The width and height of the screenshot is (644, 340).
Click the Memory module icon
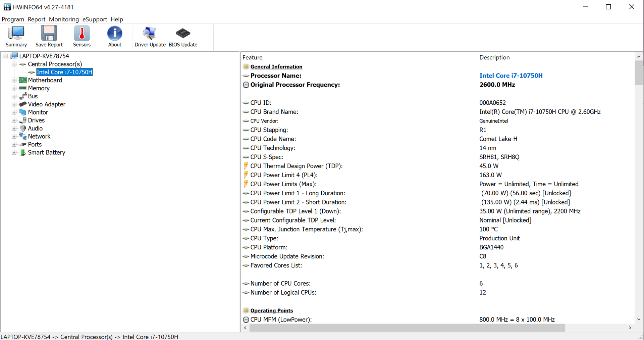23,88
